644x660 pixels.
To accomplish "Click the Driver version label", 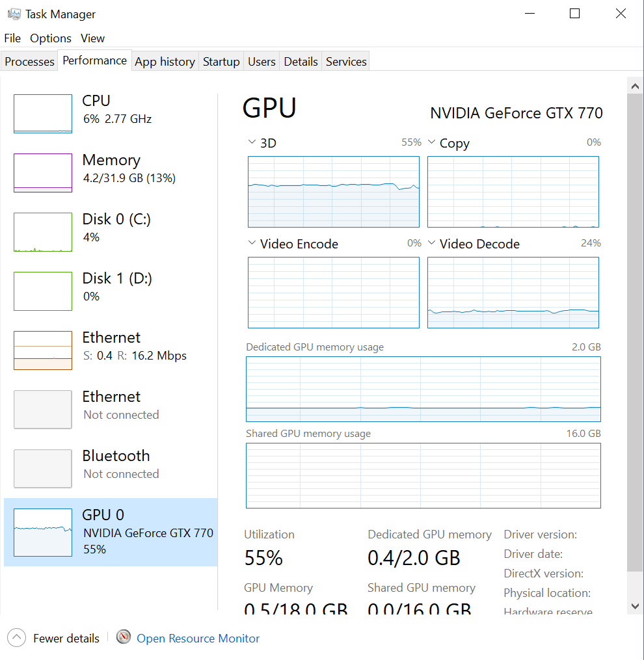I will point(541,535).
